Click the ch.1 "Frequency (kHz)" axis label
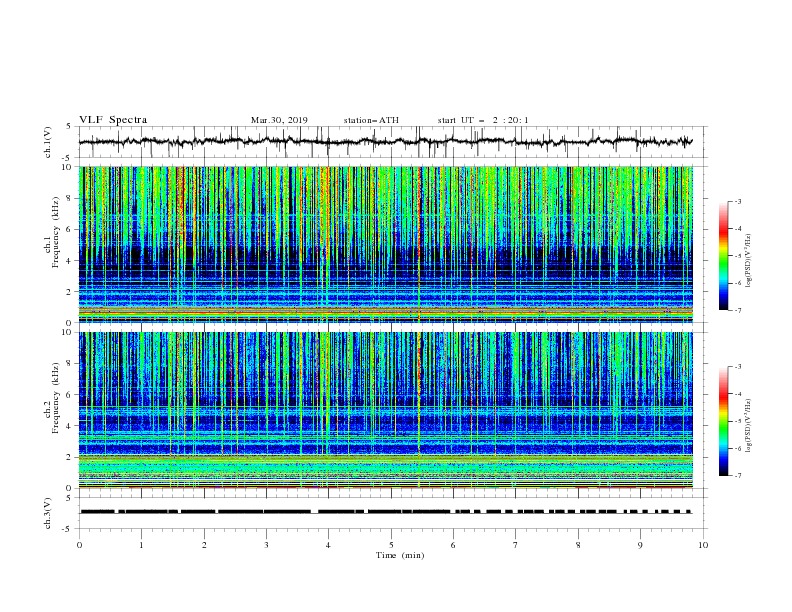 (x=56, y=233)
